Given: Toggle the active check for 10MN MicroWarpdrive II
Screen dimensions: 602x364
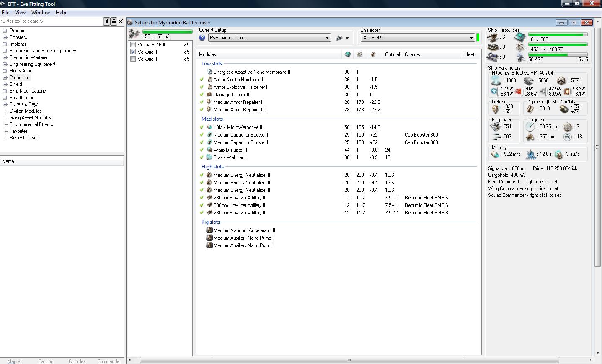Looking at the screenshot, I should (x=202, y=127).
